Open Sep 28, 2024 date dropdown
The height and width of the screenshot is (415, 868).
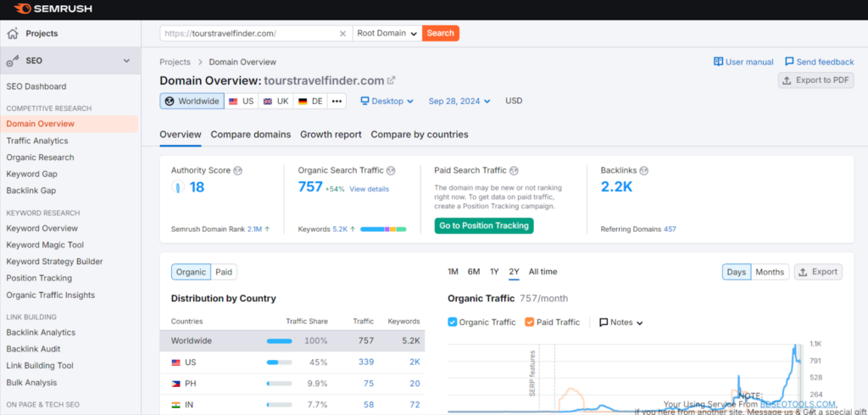coord(459,102)
